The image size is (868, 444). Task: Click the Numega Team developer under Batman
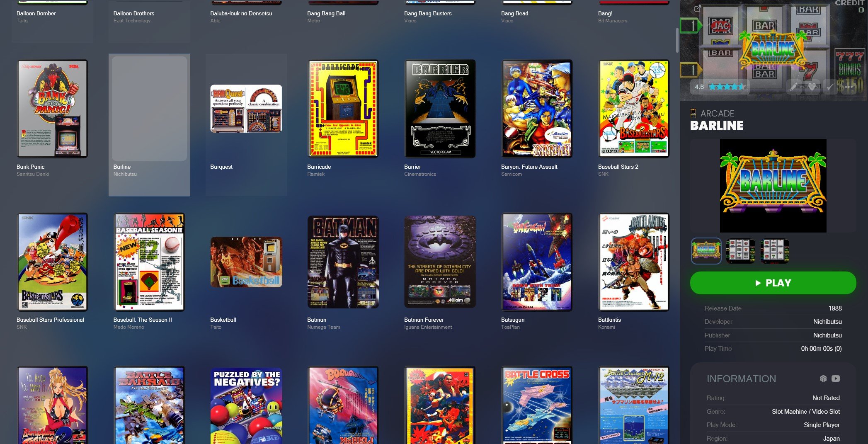pos(323,327)
